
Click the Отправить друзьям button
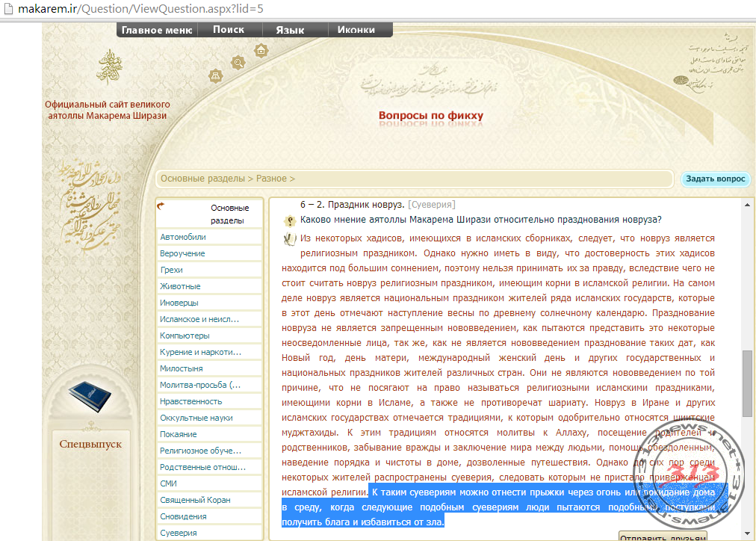663,537
